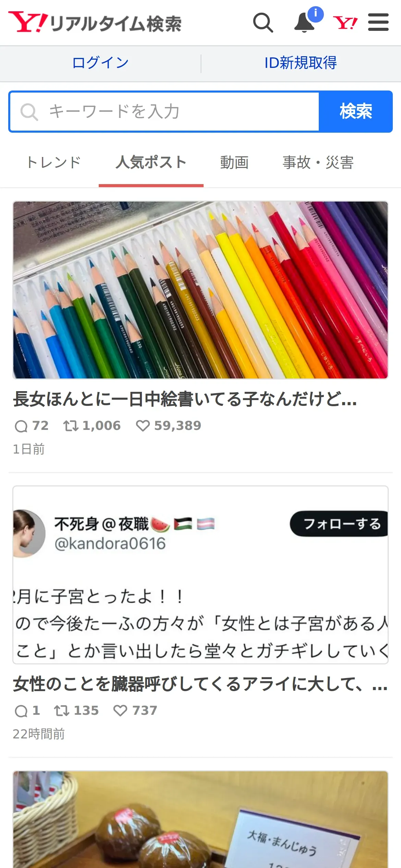This screenshot has height=868, width=401.
Task: Click the repost icon showing 135
Action: coord(62,711)
